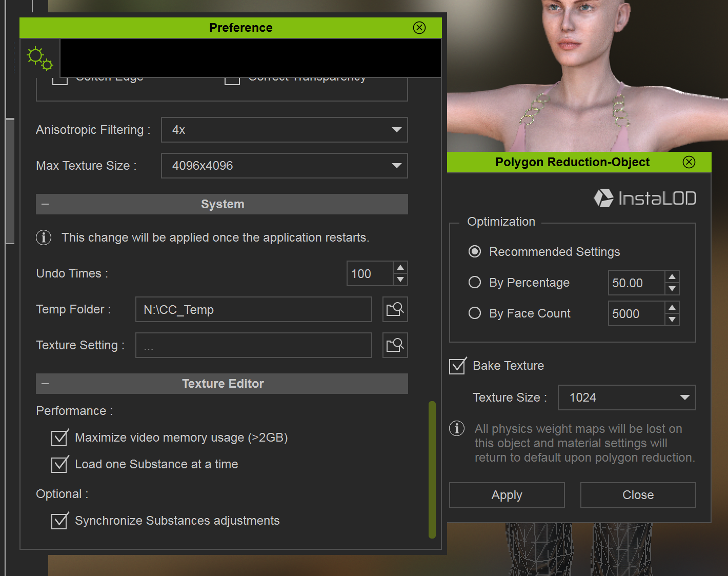
Task: Increase Undo Times value
Action: [x=400, y=267]
